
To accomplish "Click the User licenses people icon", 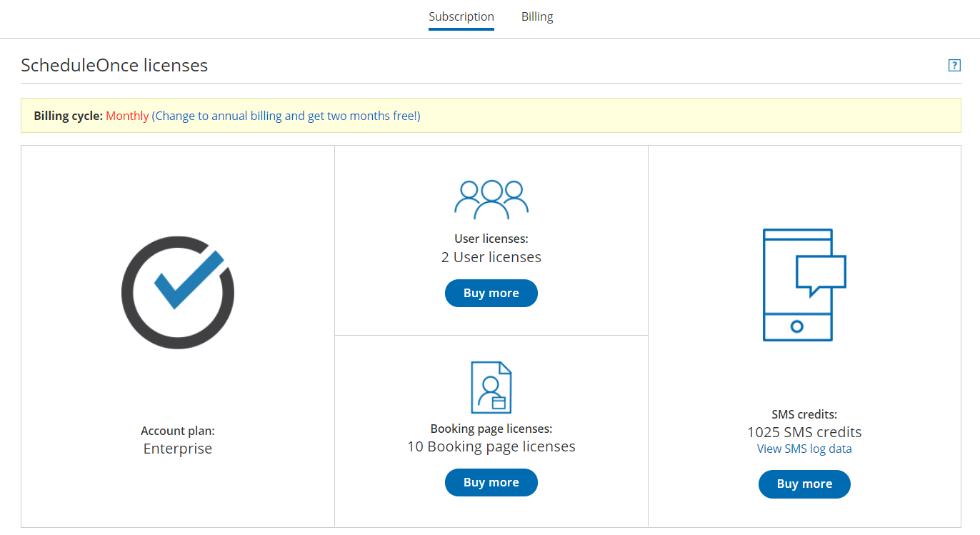I will (x=491, y=200).
